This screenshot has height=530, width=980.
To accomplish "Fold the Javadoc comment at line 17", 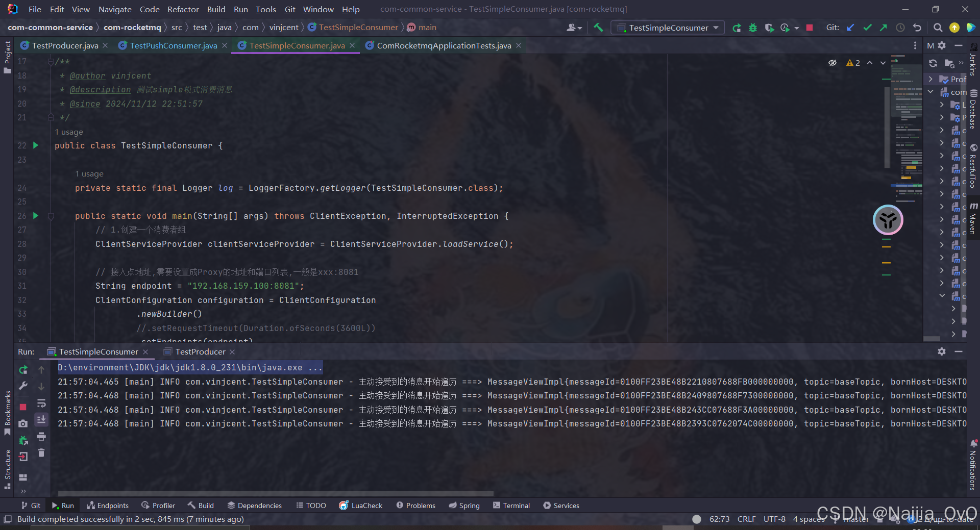I will (x=51, y=61).
